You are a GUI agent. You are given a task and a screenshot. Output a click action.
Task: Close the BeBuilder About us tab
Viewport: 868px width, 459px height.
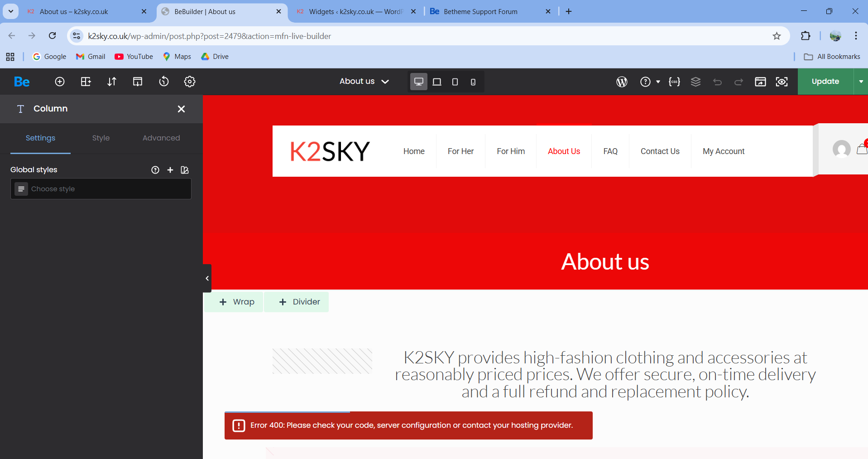tap(278, 12)
